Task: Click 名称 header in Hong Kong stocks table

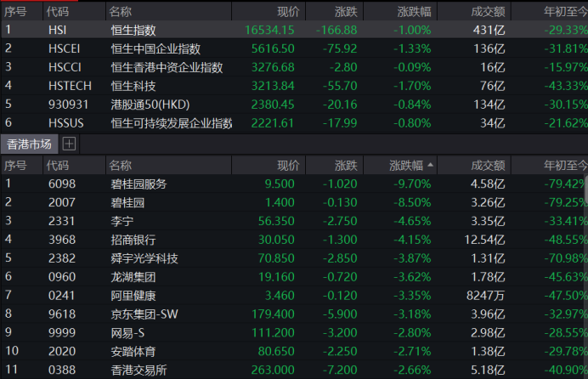Action: (x=168, y=166)
